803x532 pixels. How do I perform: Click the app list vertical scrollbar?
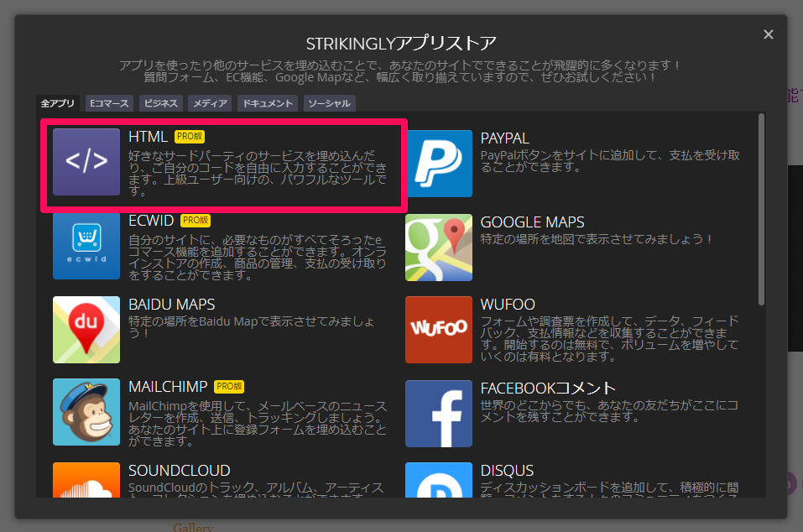pyautogui.click(x=762, y=210)
